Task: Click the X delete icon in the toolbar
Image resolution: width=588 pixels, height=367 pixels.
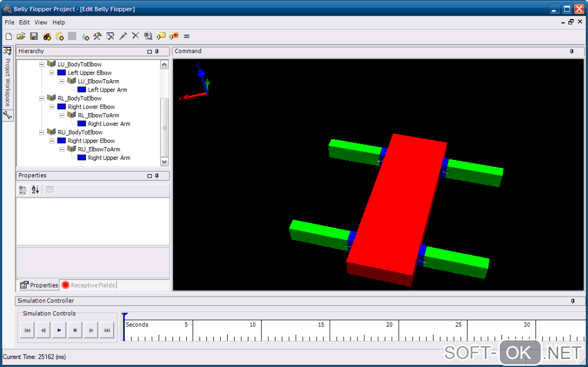Action: point(135,36)
